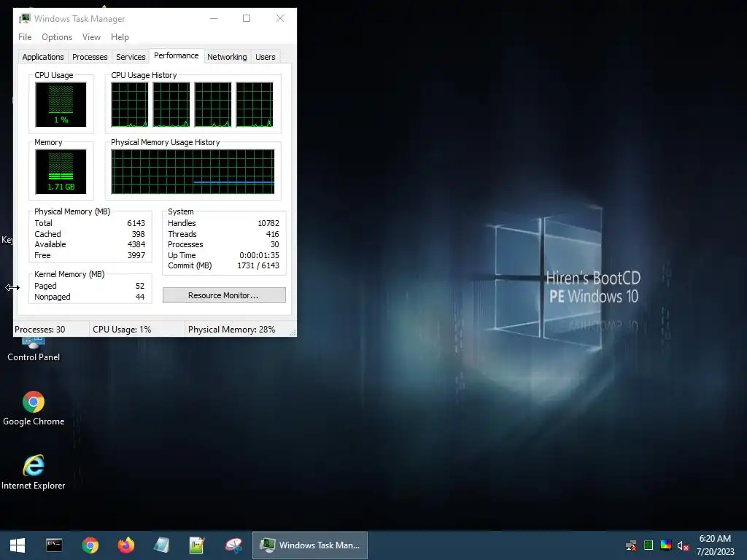Click the Memory gauge showing 1.71 GB
747x560 pixels.
[61, 171]
